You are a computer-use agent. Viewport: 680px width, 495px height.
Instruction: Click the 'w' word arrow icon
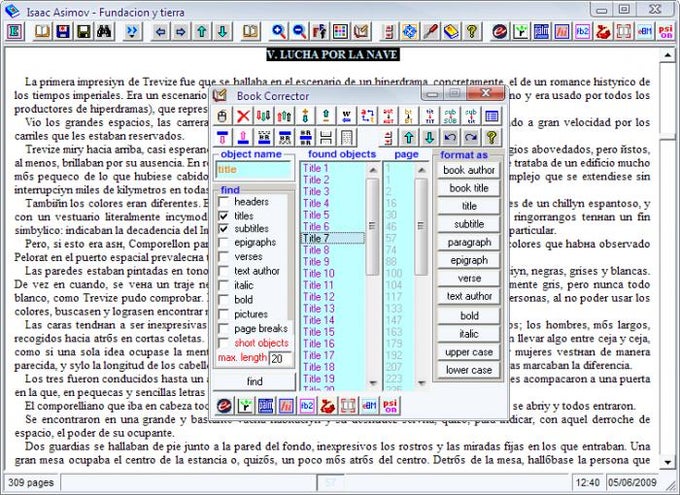point(347,116)
